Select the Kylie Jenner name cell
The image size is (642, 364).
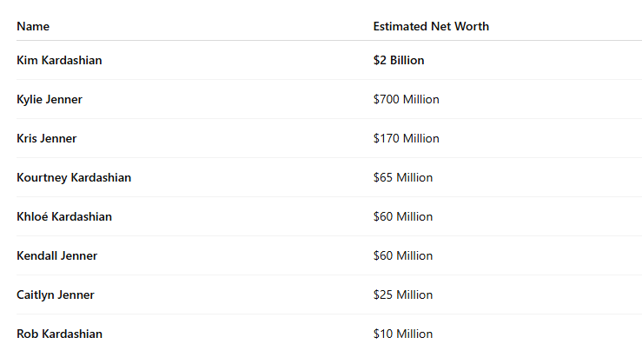50,100
